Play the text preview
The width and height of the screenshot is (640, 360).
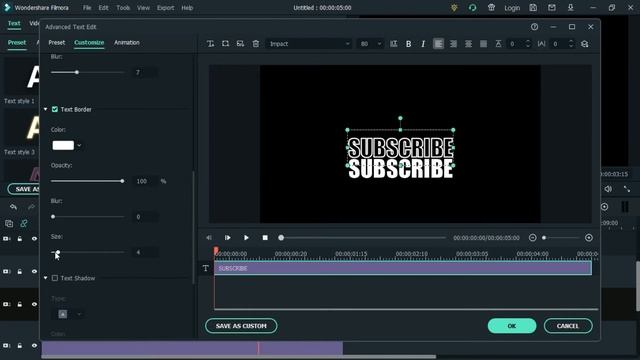(x=246, y=238)
